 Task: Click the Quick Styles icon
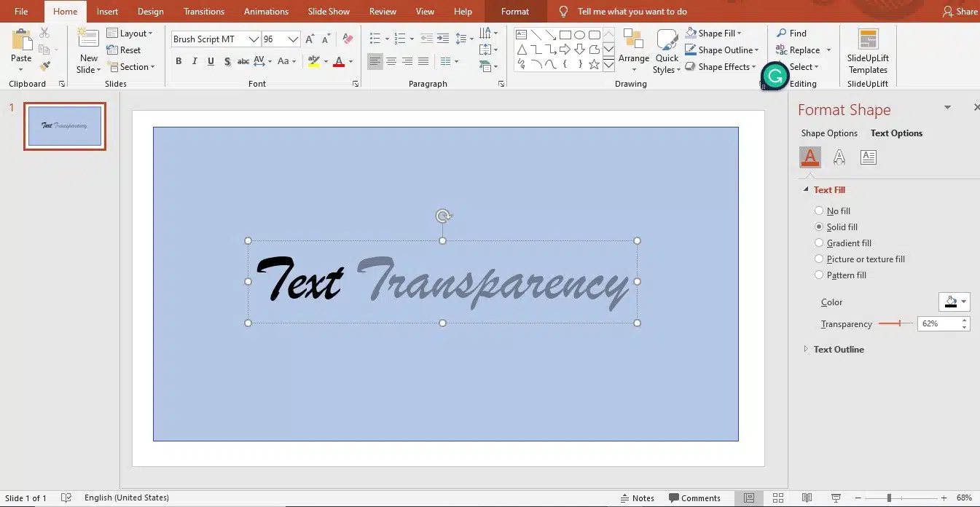(666, 50)
